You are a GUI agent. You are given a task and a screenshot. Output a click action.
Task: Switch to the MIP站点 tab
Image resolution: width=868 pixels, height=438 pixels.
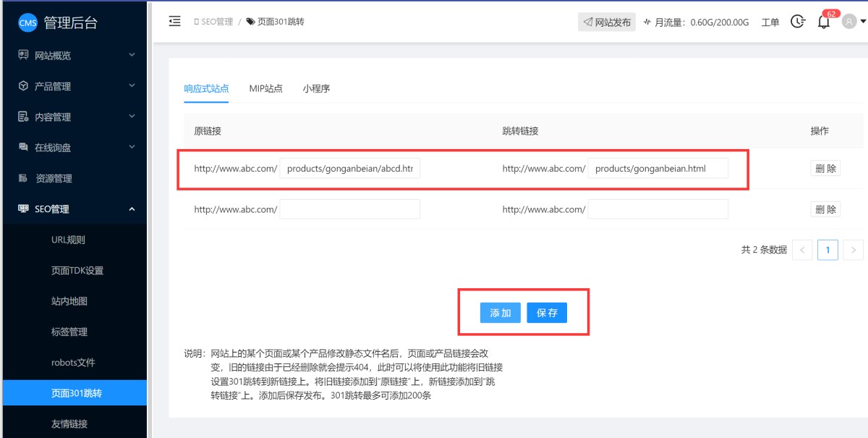tap(265, 88)
